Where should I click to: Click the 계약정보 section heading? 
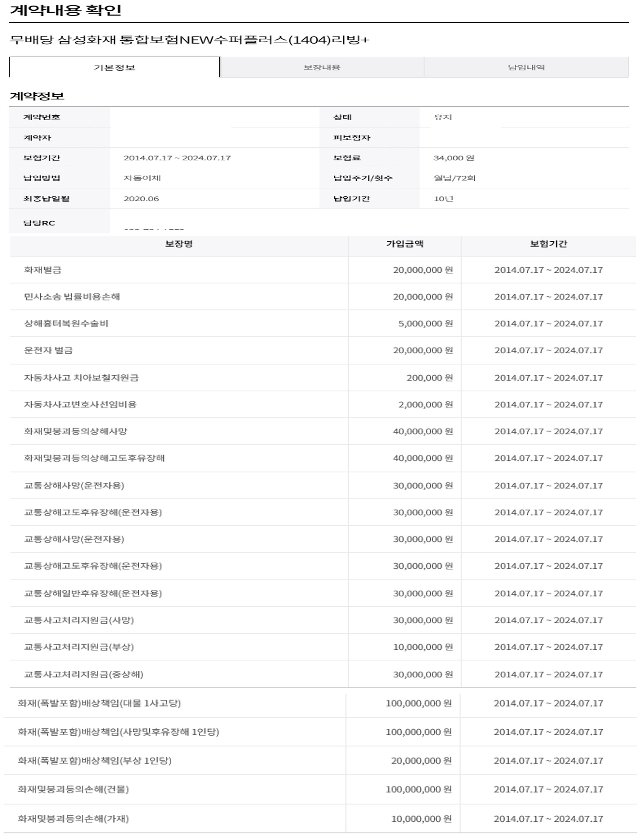tap(37, 96)
